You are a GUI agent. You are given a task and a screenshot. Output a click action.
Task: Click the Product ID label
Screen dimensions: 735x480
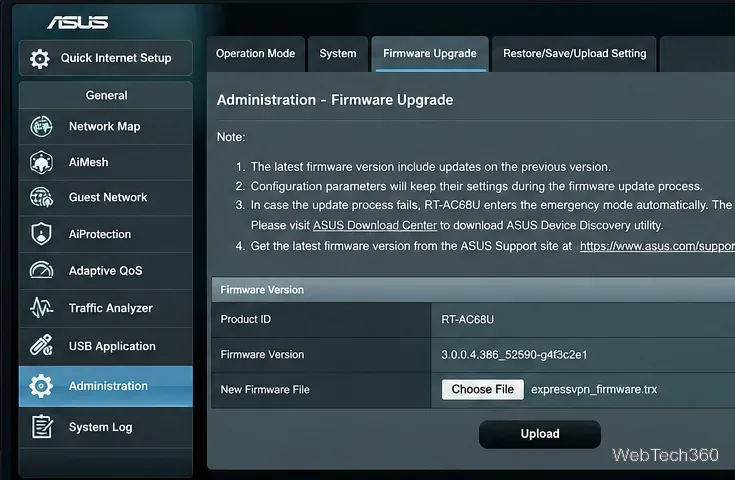[x=246, y=319]
